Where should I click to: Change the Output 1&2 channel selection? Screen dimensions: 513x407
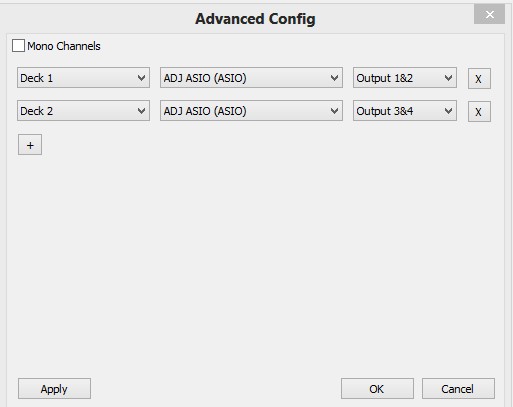pyautogui.click(x=405, y=78)
